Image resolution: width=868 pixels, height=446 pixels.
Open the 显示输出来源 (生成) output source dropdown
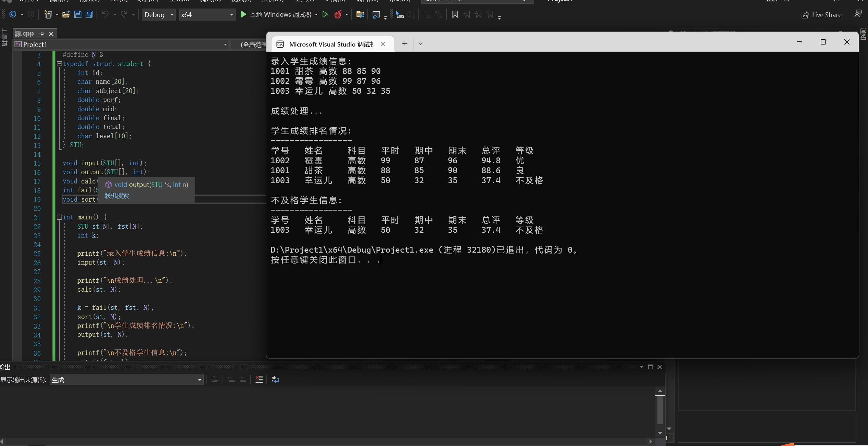(x=126, y=380)
